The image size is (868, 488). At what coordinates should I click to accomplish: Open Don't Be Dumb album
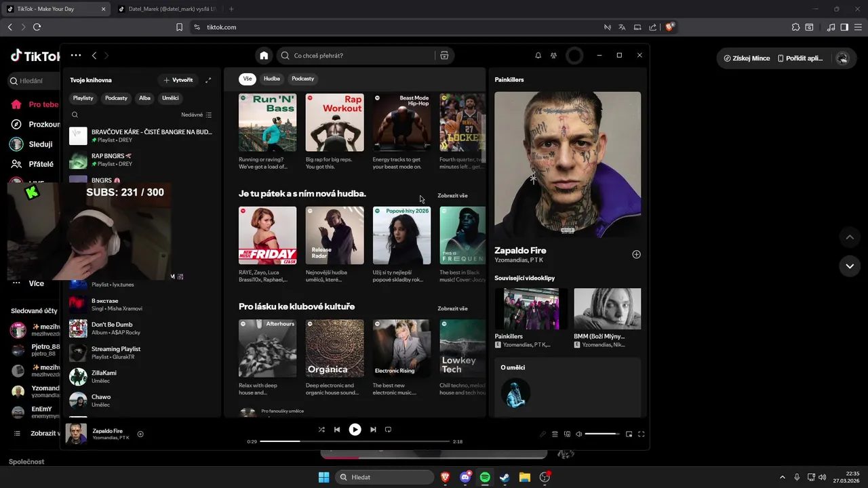(x=141, y=329)
